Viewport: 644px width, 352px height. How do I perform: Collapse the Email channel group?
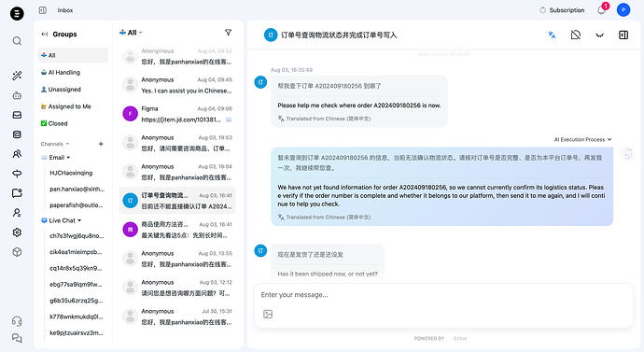pyautogui.click(x=56, y=157)
